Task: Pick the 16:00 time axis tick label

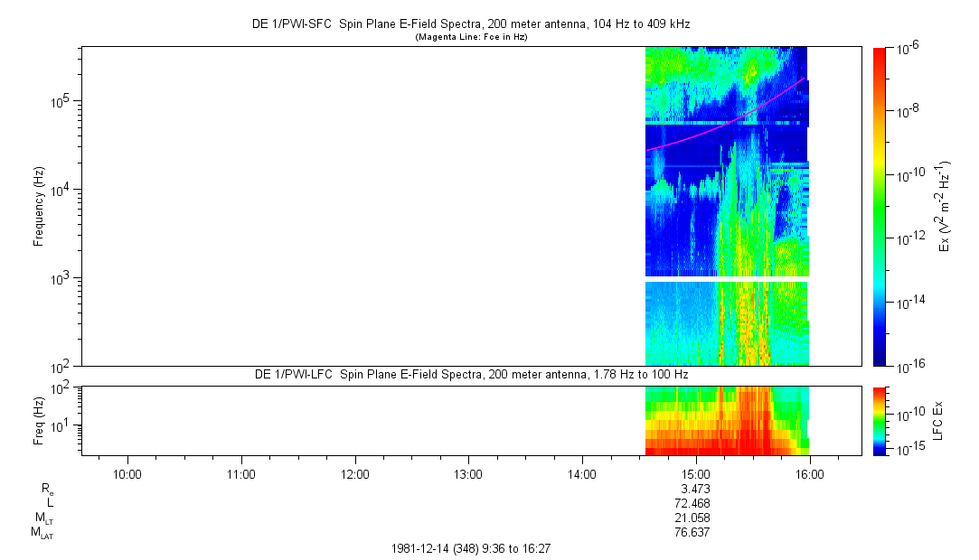Action: coord(809,473)
